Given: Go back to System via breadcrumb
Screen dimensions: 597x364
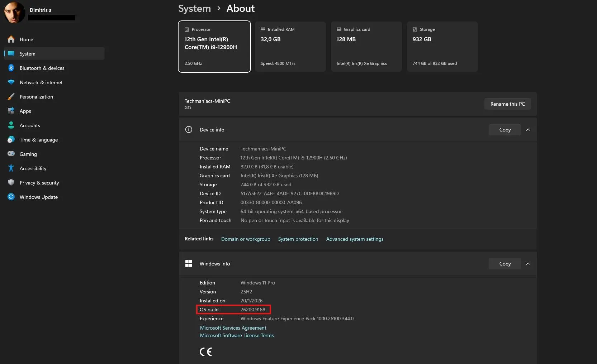Looking at the screenshot, I should (x=194, y=9).
